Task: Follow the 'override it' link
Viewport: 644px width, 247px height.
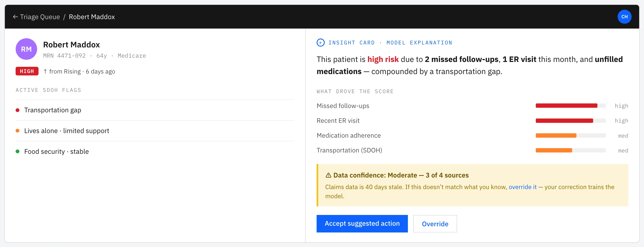Action: [523, 187]
